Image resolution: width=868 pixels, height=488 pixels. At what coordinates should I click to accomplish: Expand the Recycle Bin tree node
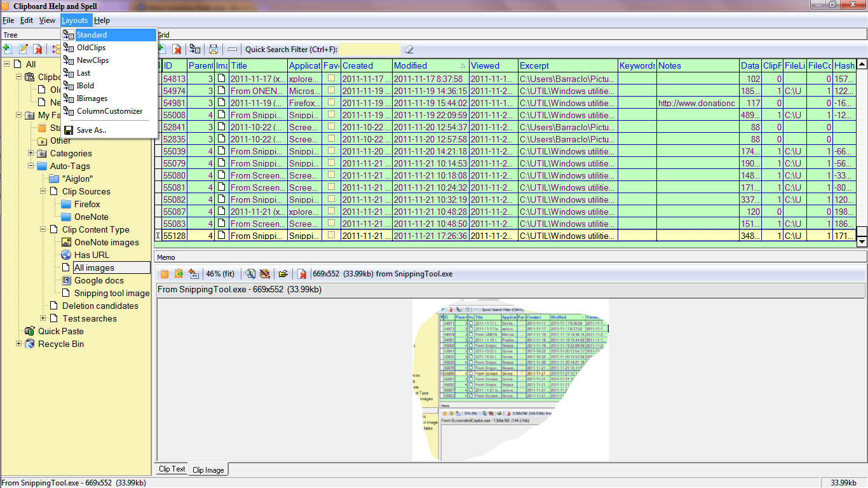pos(19,344)
